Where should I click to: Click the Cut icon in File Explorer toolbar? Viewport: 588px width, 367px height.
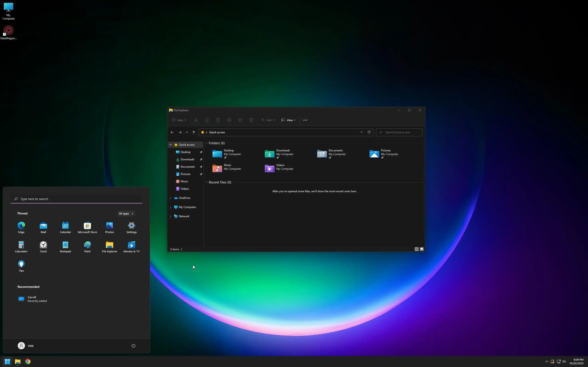[x=196, y=120]
